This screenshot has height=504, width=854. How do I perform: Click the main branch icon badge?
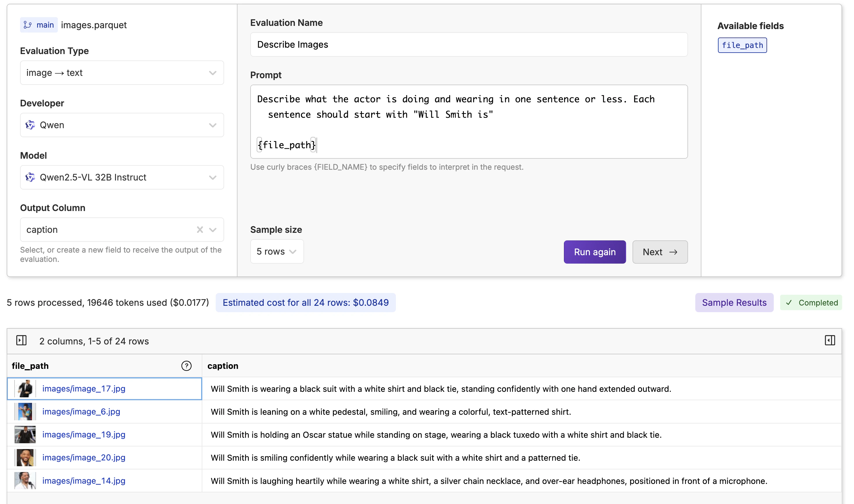38,25
